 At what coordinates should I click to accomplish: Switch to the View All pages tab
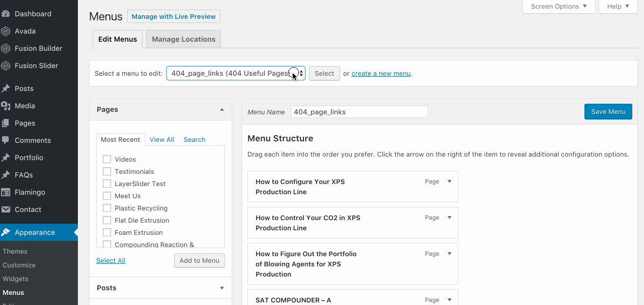click(162, 139)
